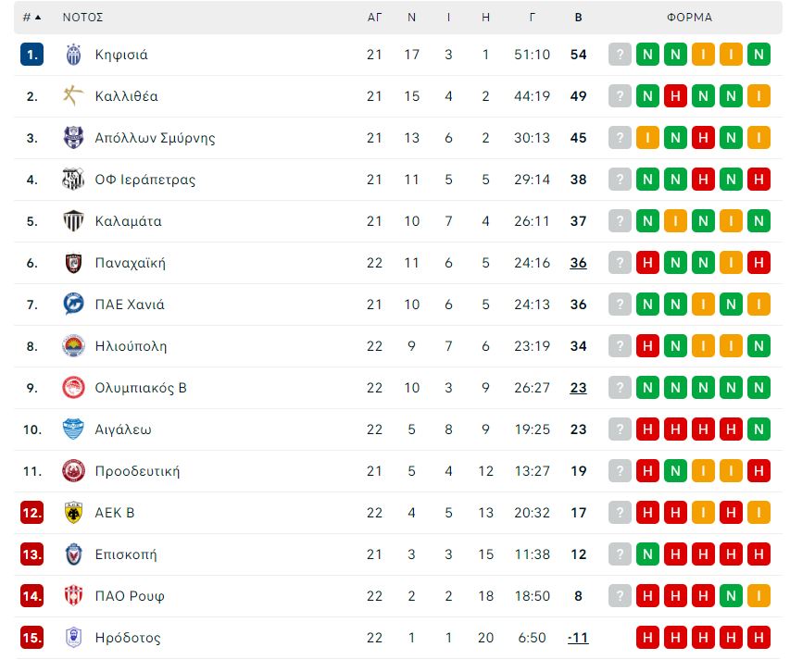Click the ΠΑΕ Χανιά dolphin logo
Viewport: 790px width, 672px height.
tap(73, 304)
